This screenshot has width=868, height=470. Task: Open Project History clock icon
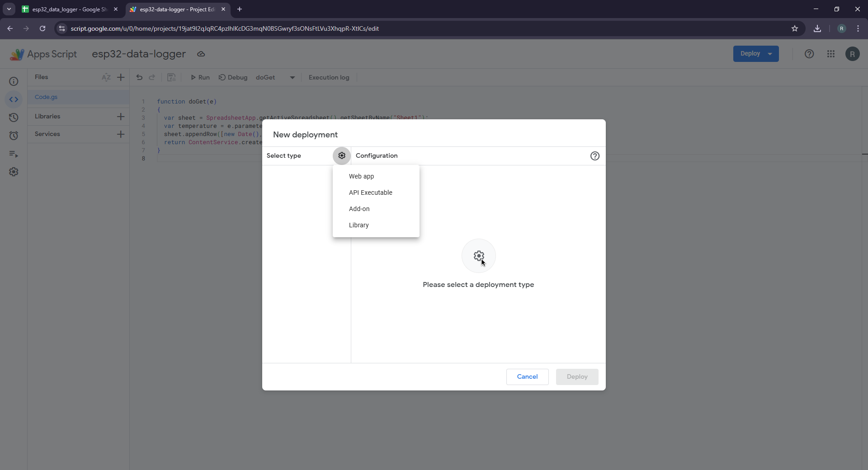point(14,117)
